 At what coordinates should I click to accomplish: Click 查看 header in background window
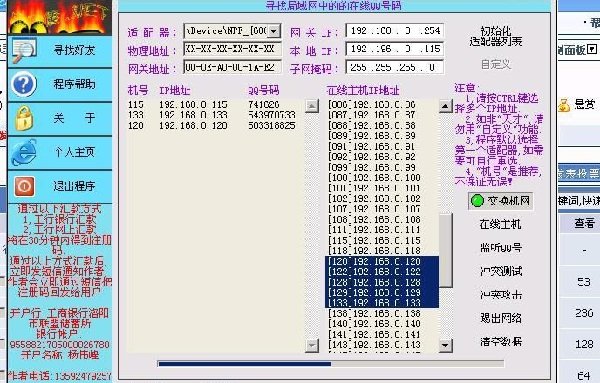point(584,223)
